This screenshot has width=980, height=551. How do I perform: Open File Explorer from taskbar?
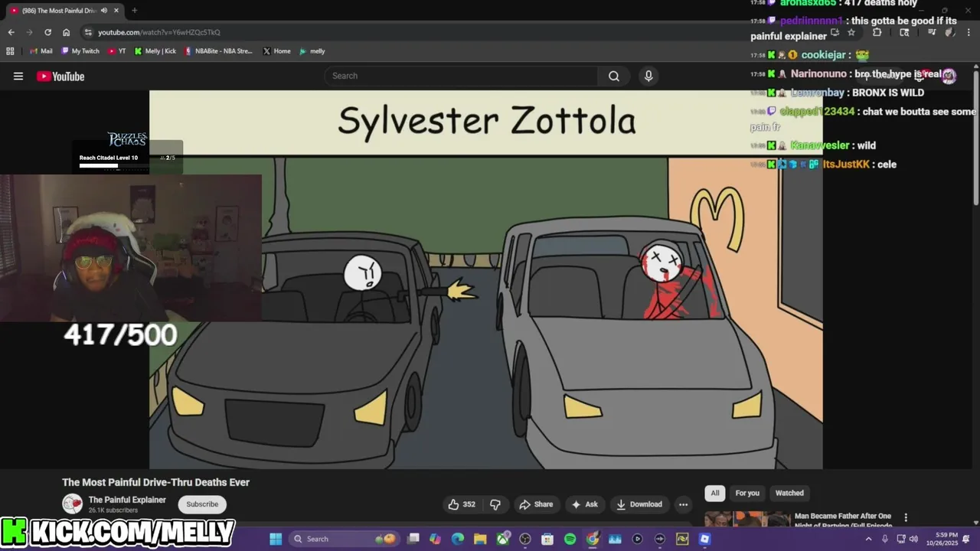(480, 539)
